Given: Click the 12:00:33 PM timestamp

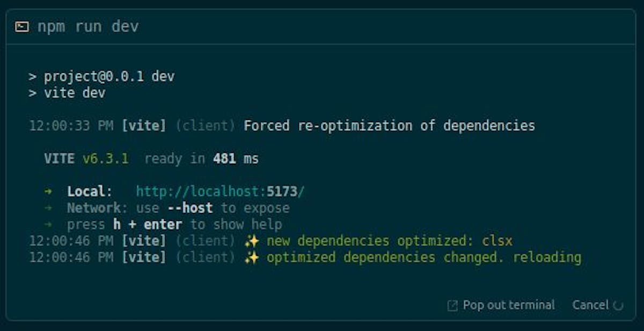Looking at the screenshot, I should pyautogui.click(x=71, y=126).
